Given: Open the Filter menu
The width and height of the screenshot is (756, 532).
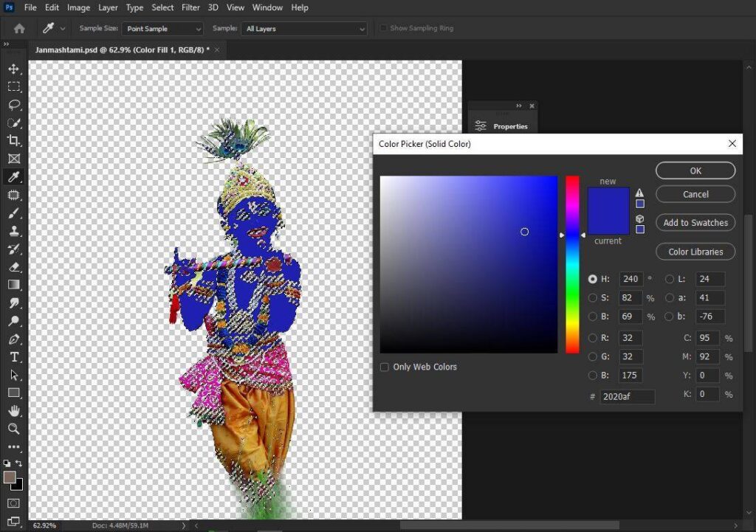Looking at the screenshot, I should click(190, 7).
